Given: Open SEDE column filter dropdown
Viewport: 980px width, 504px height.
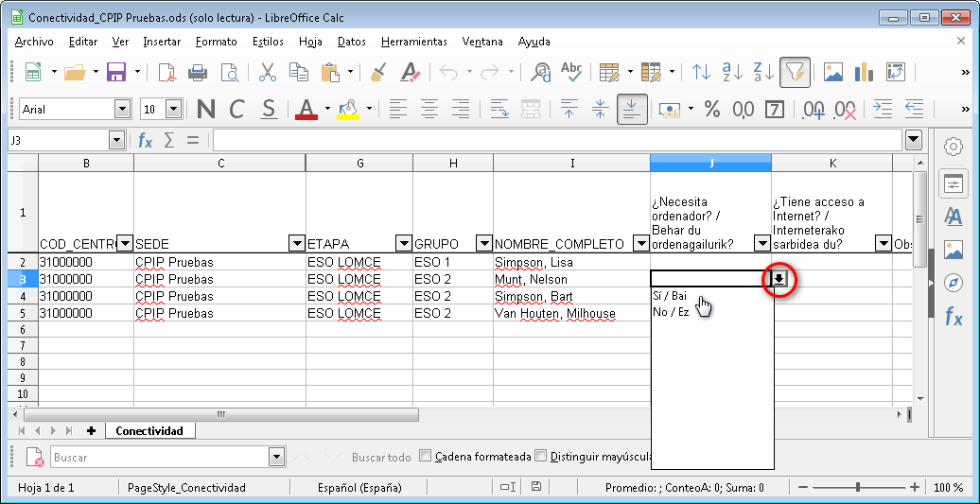Looking at the screenshot, I should coord(297,244).
